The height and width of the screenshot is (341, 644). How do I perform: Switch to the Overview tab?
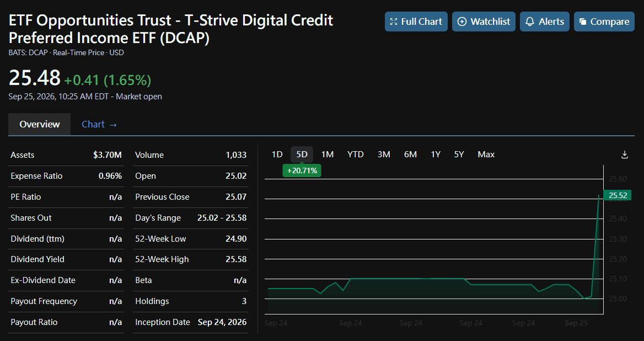[40, 124]
